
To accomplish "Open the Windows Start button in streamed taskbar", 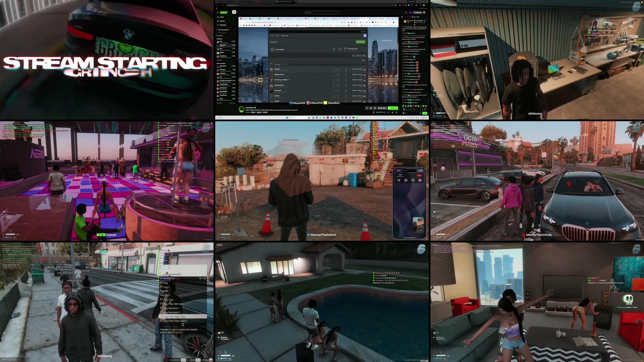I will [287, 118].
